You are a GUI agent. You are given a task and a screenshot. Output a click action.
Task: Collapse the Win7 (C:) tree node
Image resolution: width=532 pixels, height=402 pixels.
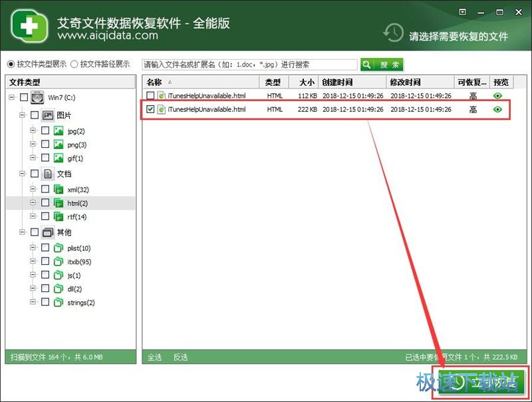coord(13,98)
